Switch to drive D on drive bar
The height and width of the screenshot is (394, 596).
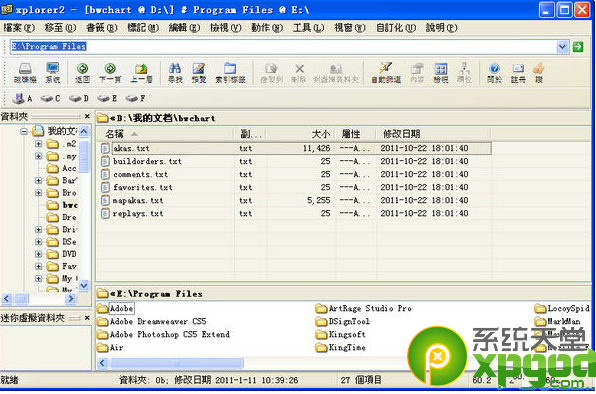[79, 98]
